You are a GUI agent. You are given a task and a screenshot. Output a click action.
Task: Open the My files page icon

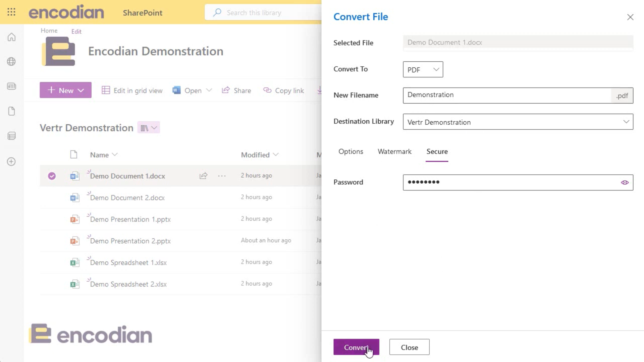click(11, 111)
